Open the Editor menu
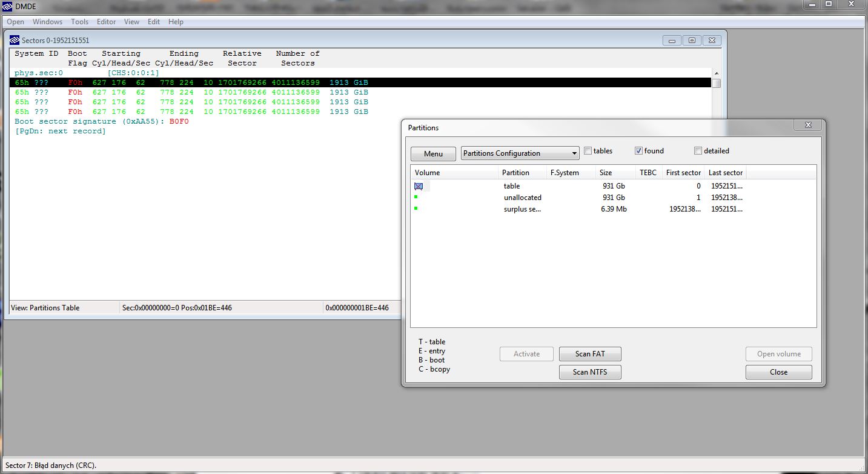Image resolution: width=868 pixels, height=474 pixels. (106, 22)
